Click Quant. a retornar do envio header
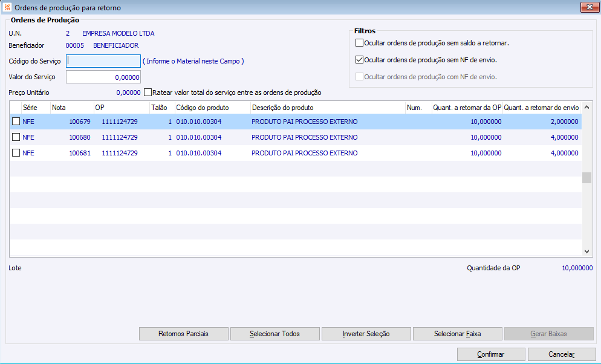 (542, 108)
